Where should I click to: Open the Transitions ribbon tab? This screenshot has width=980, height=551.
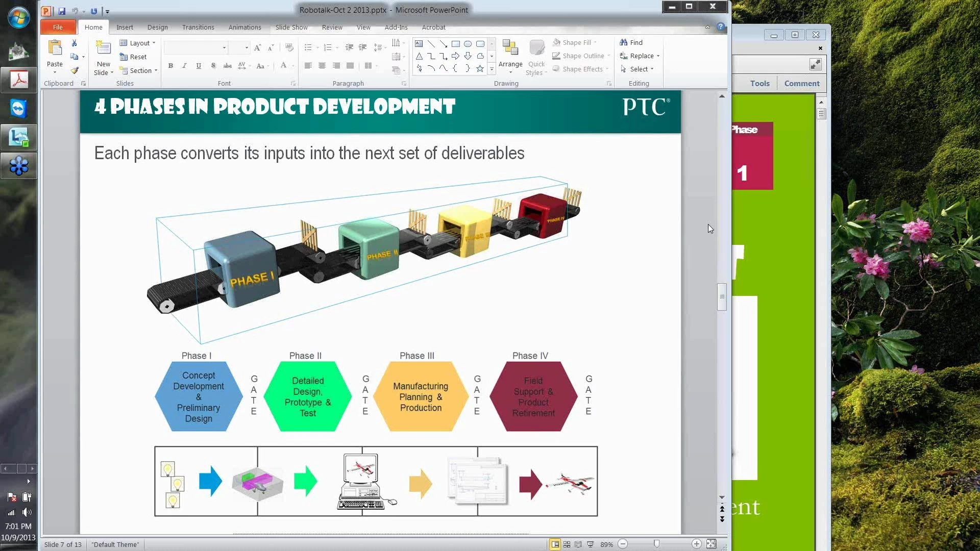(x=198, y=27)
